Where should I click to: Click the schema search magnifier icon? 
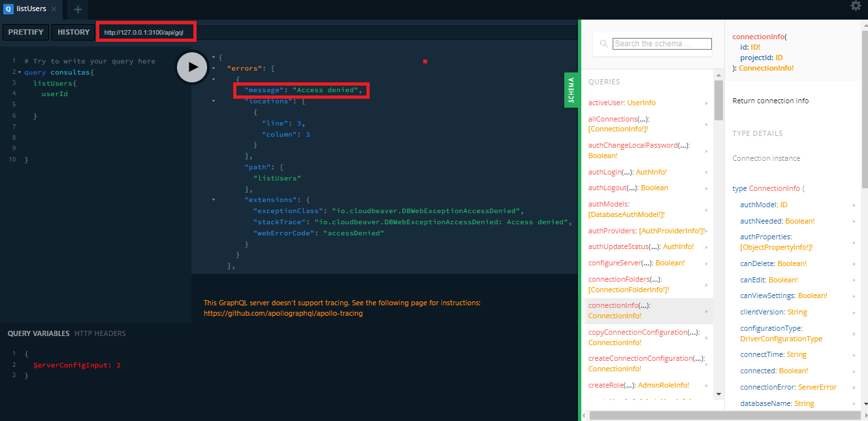pyautogui.click(x=604, y=44)
